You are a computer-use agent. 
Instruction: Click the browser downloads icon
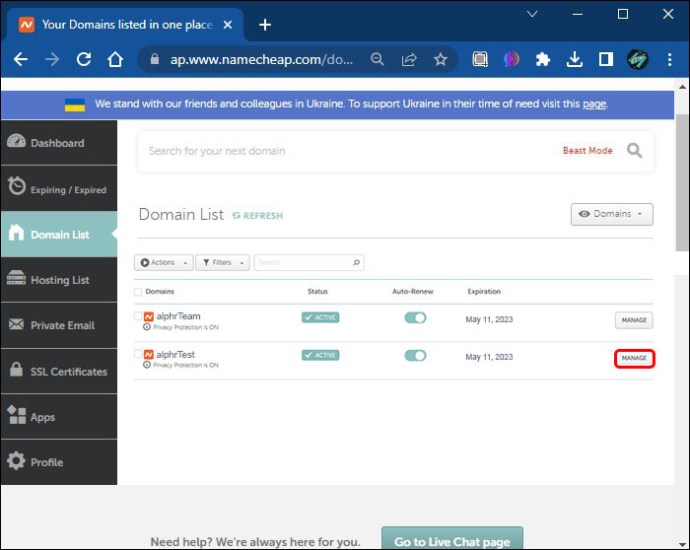[x=574, y=59]
